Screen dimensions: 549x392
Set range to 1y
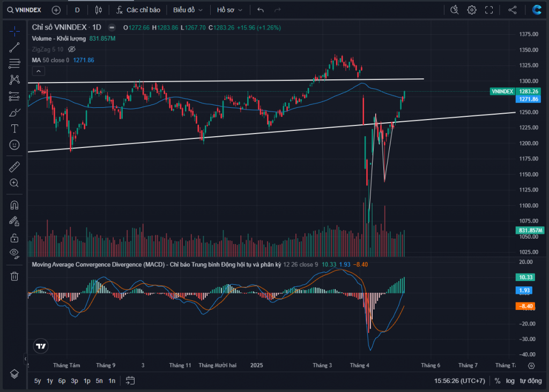50,381
